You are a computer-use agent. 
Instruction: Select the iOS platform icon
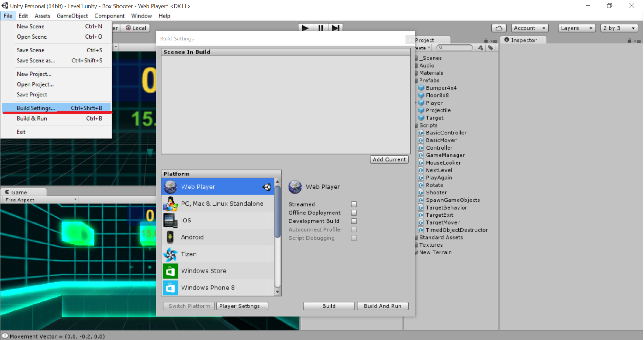pos(170,220)
